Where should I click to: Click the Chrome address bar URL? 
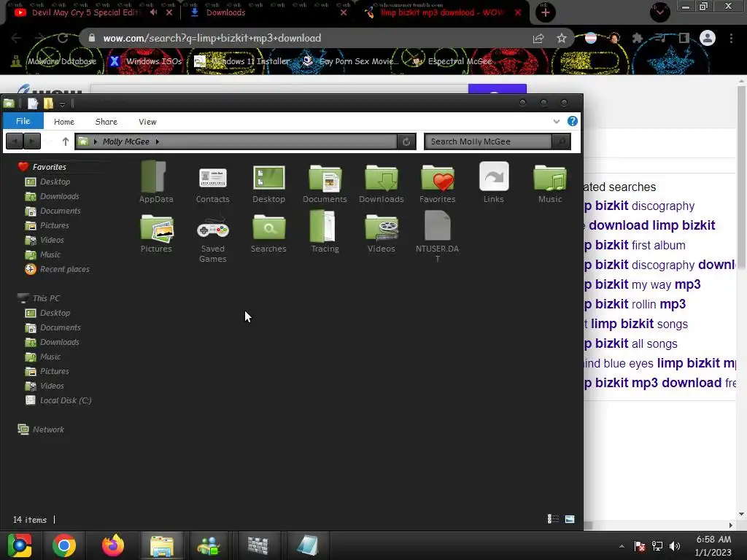click(212, 38)
